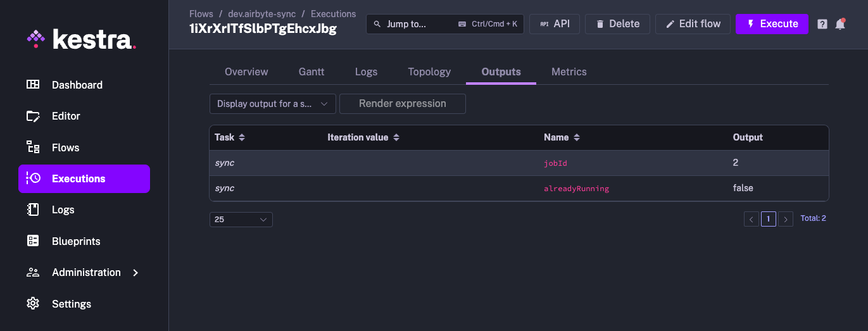
Task: Open the API button
Action: click(555, 24)
